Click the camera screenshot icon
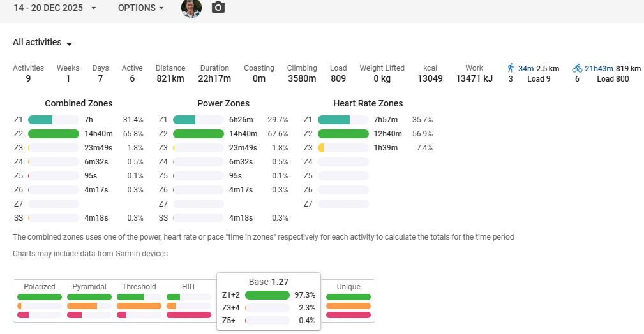 [x=218, y=8]
